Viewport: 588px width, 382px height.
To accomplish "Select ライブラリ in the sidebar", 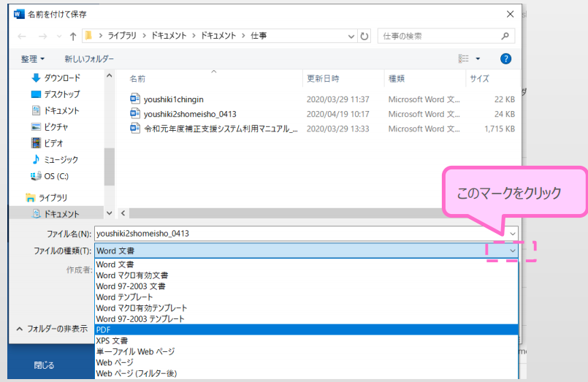I will (47, 197).
